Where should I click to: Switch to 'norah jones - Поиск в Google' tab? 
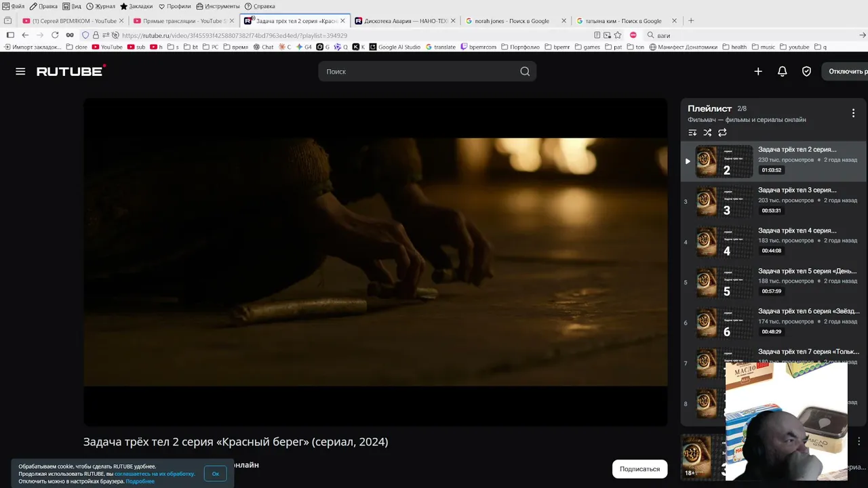[x=516, y=21]
